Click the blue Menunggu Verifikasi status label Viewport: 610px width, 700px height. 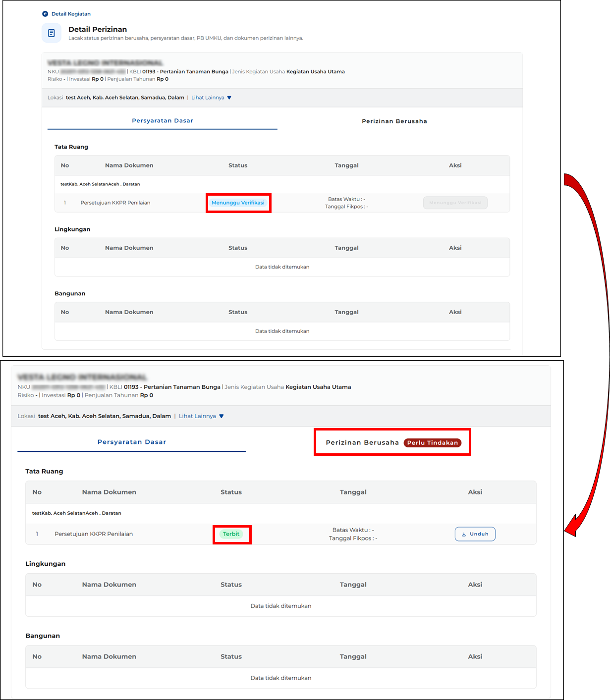[x=238, y=203]
